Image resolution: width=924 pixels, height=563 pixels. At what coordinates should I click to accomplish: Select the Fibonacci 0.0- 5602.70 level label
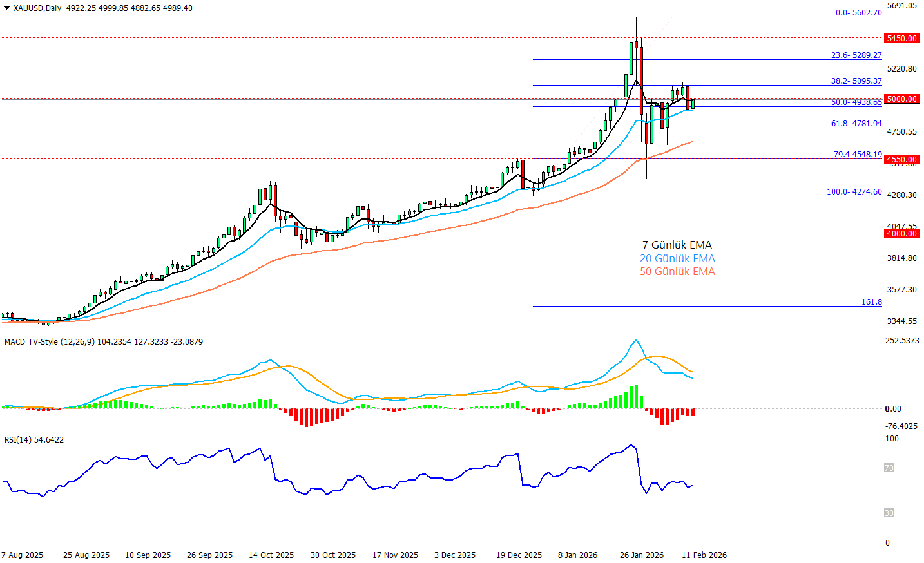858,13
